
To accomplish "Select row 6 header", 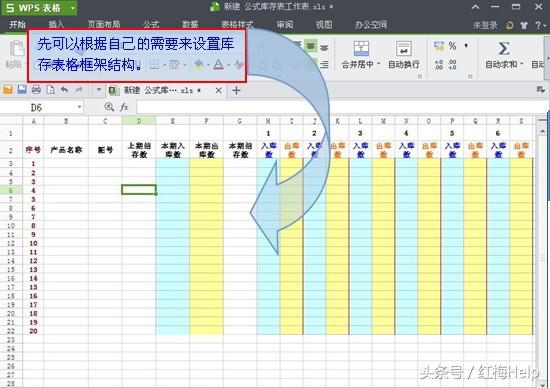I will (x=11, y=190).
